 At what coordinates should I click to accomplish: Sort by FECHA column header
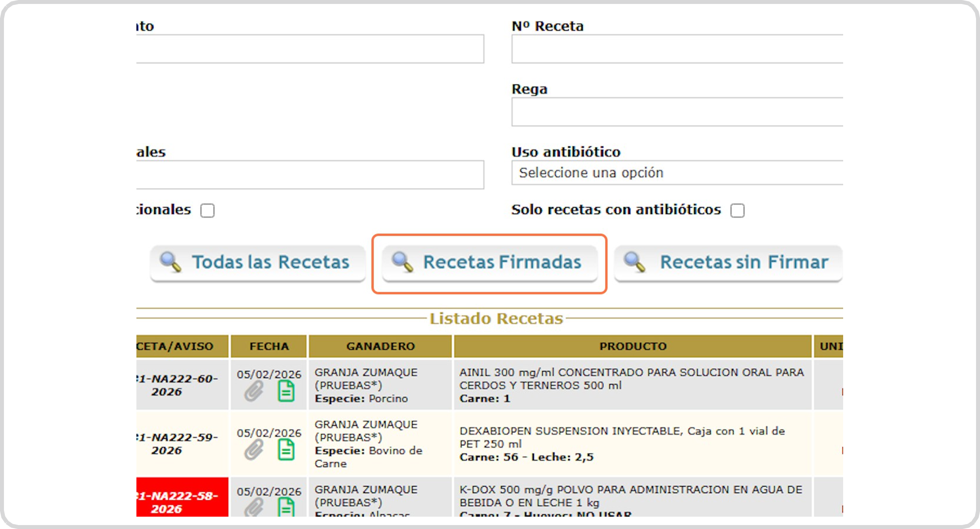coord(269,346)
